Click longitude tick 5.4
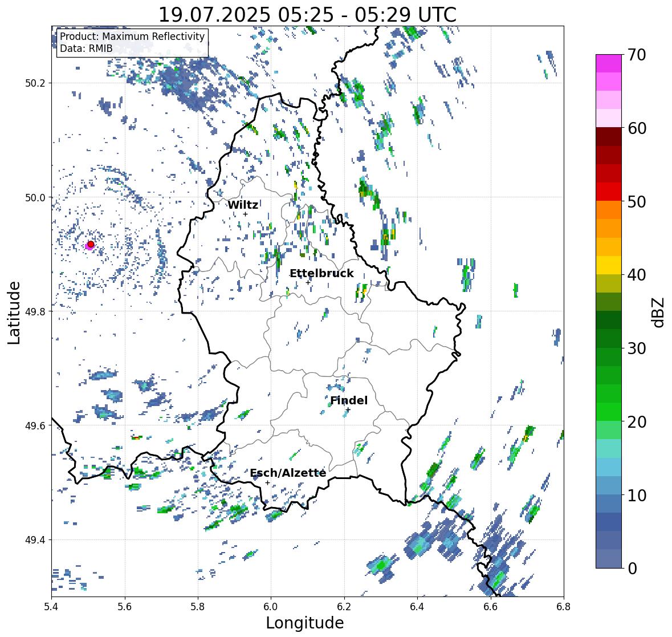Screen dimensions: 672x637 [x=51, y=606]
